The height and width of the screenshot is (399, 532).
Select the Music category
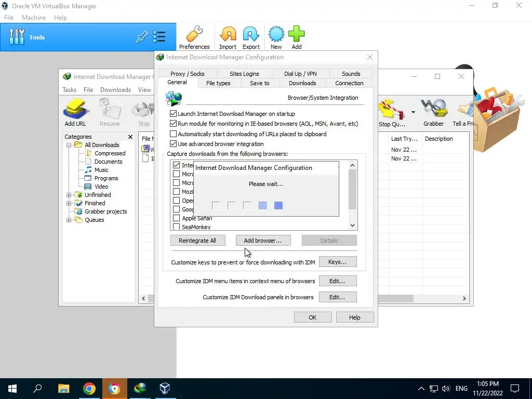(101, 170)
